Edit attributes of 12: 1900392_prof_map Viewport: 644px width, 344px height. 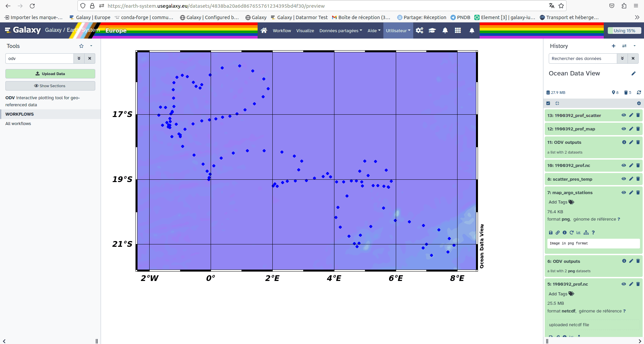(x=631, y=129)
